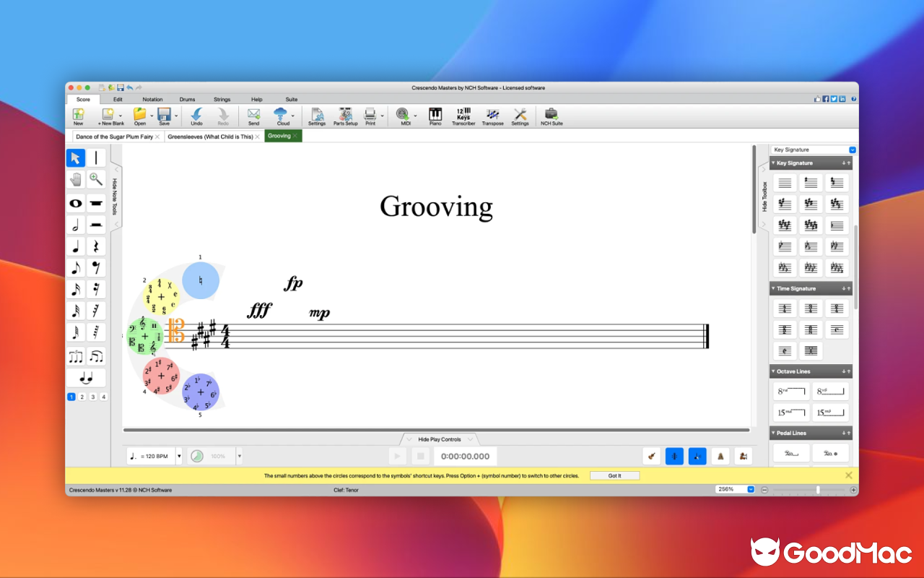This screenshot has width=924, height=578.
Task: Select the triplet notes tool
Action: [75, 355]
